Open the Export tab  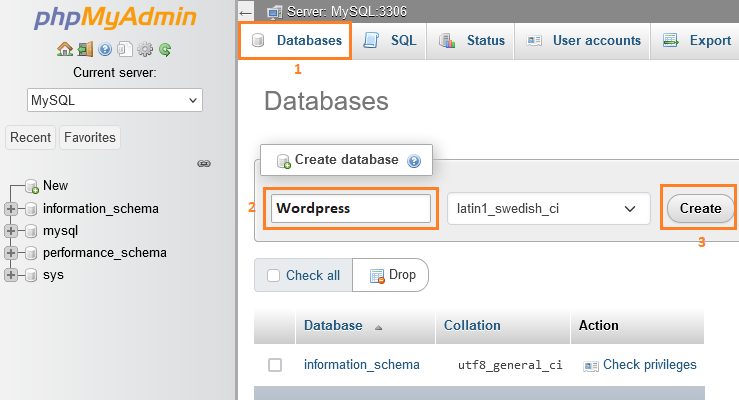(x=696, y=41)
